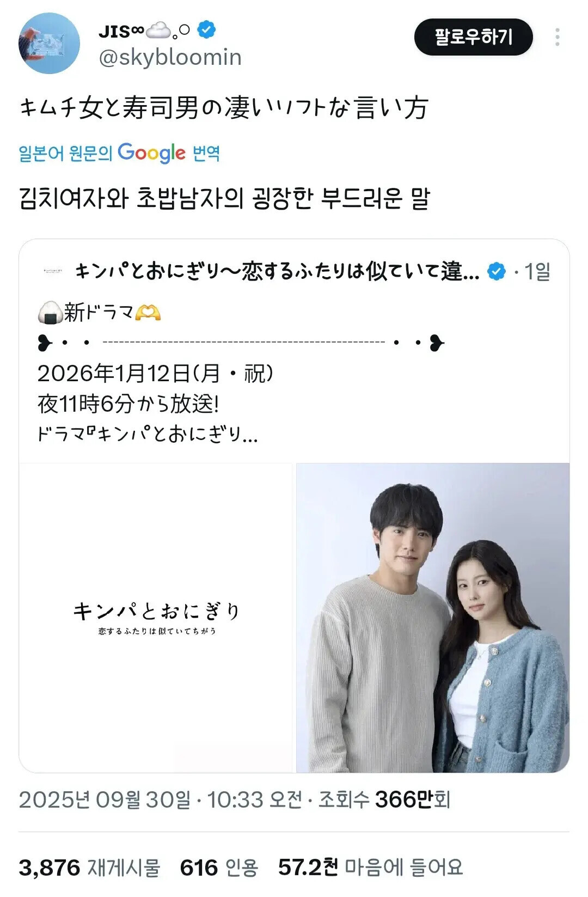Click the blue verified badge beside JIS
Image resolution: width=588 pixels, height=897 pixels.
206,29
